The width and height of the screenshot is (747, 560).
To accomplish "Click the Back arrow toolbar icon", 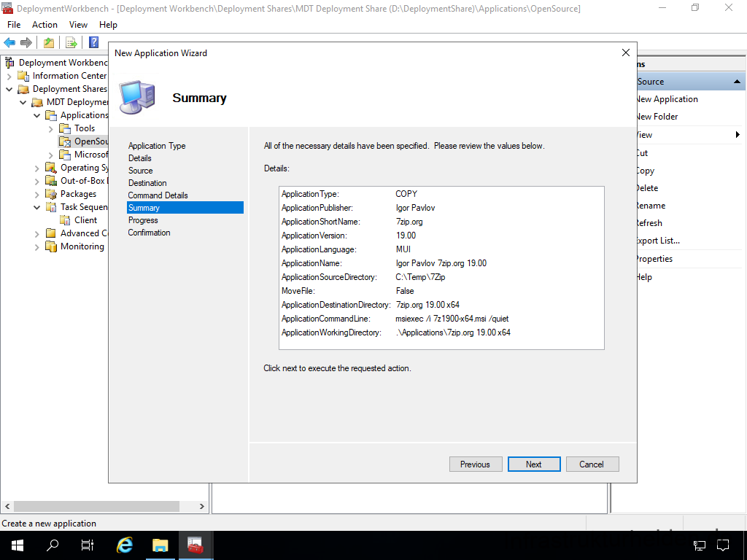I will pyautogui.click(x=9, y=43).
